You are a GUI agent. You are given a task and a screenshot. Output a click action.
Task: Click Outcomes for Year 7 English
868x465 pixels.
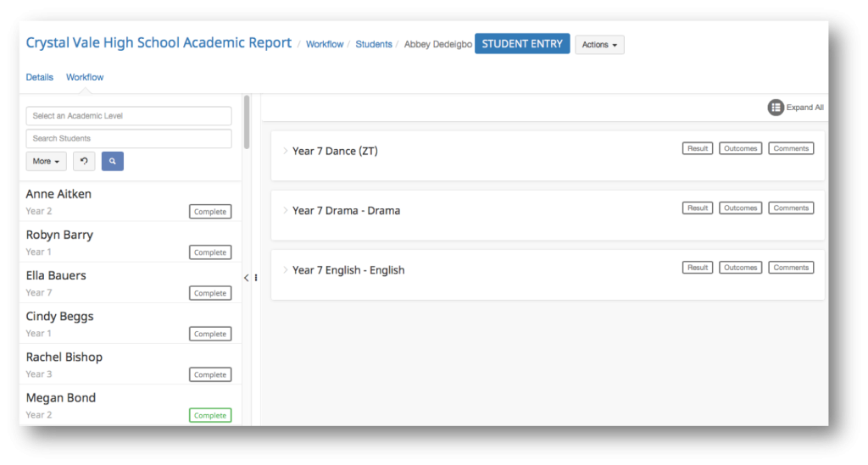tap(740, 268)
